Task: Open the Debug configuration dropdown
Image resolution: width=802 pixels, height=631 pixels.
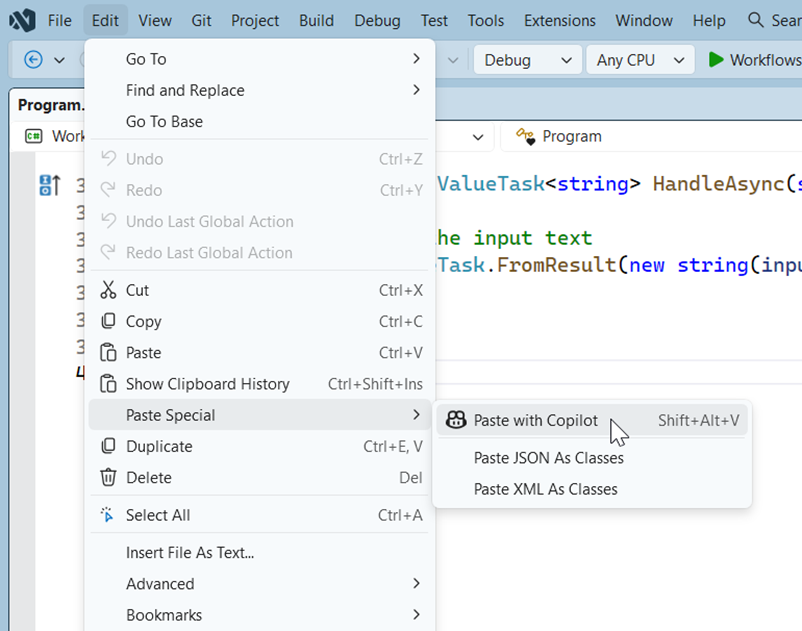Action: click(x=527, y=59)
